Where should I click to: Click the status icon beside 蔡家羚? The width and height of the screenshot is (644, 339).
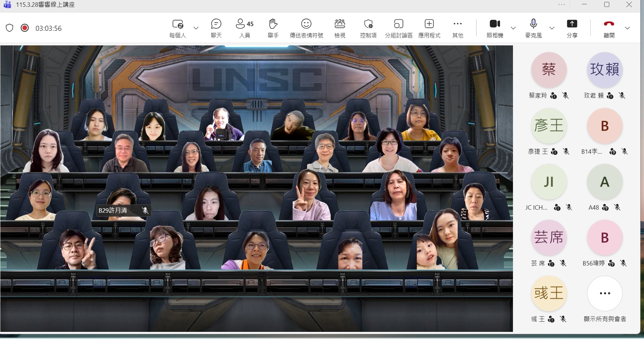[554, 96]
